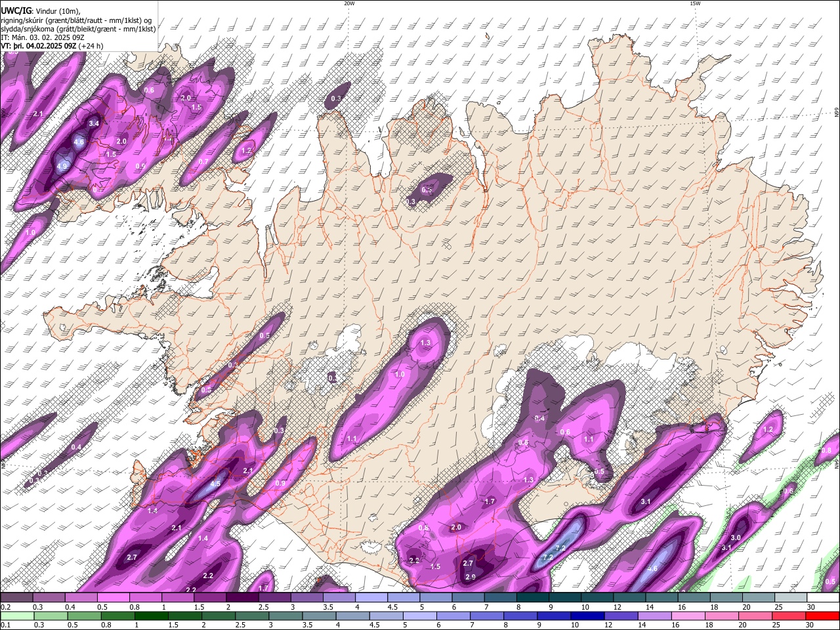Select bottom legend pale green swatch 0.1 to 0.3
Viewport: 840px width, 630px height.
(17, 616)
